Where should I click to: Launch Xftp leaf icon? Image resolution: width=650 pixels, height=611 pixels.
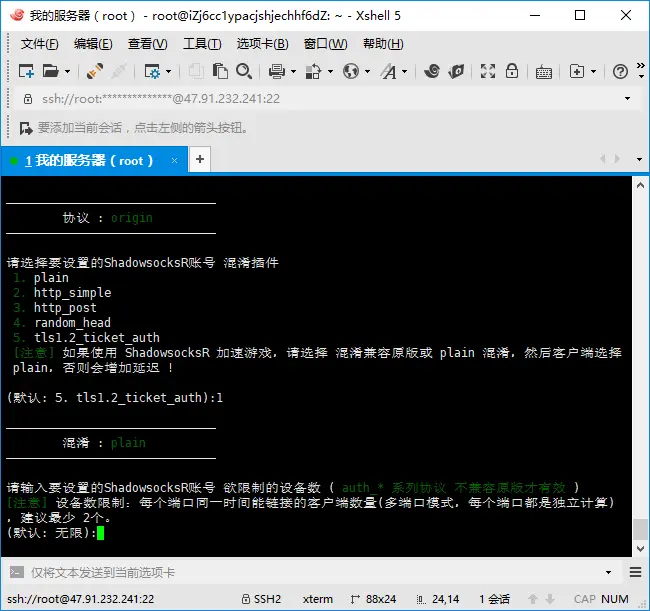[x=456, y=71]
